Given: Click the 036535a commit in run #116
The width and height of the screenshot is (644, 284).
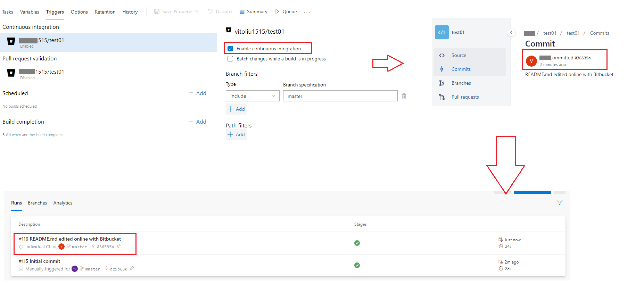Looking at the screenshot, I should click(105, 247).
